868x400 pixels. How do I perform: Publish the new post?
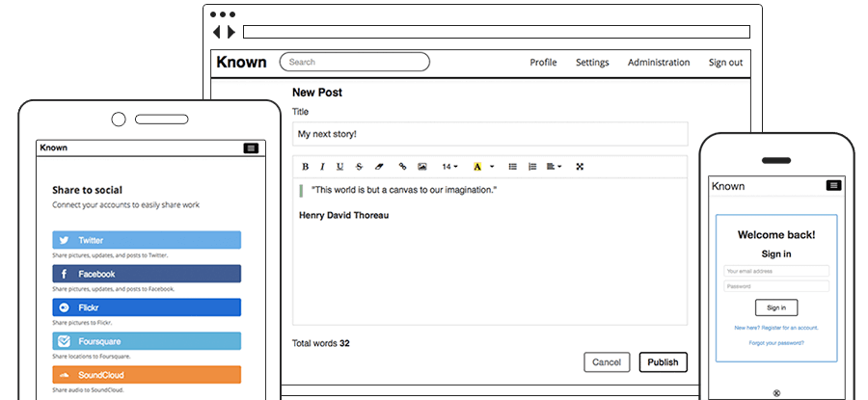point(663,362)
